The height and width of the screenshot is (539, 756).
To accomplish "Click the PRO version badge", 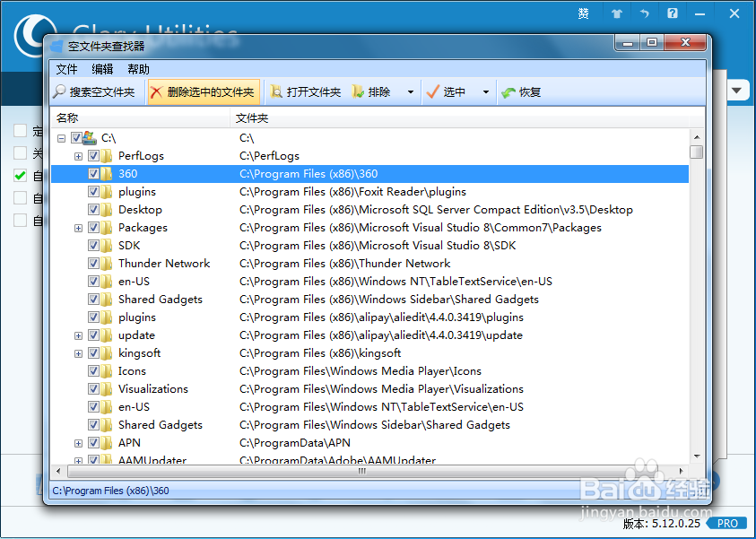I will tap(727, 523).
